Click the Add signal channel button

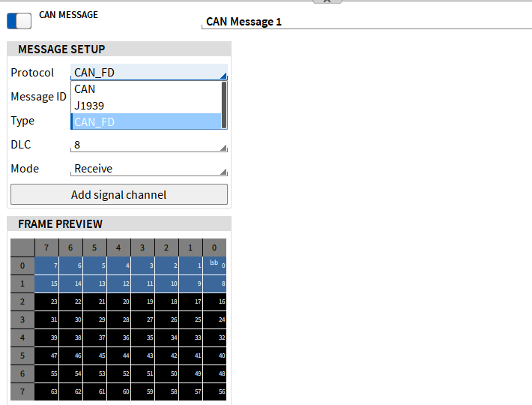[x=118, y=195]
